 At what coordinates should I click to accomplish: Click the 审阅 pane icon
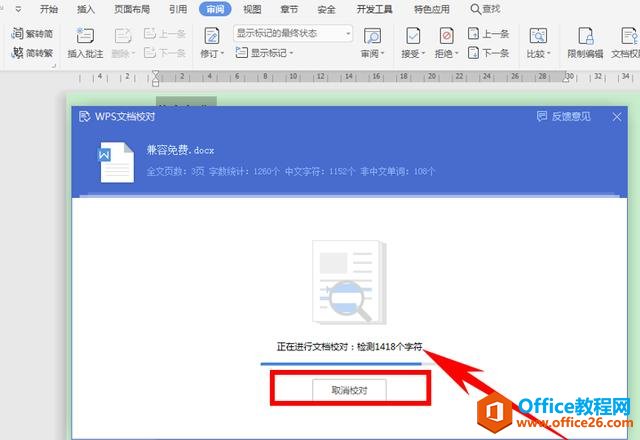[x=372, y=36]
